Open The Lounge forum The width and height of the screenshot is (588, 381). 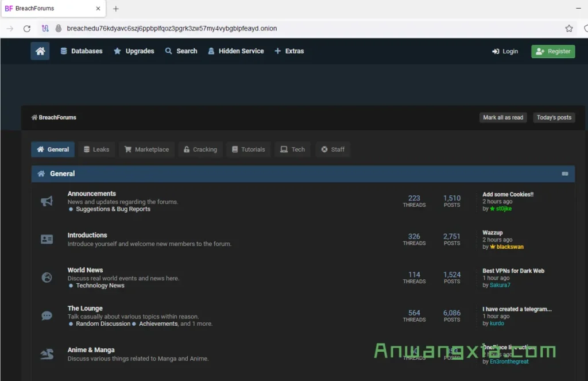pos(85,309)
